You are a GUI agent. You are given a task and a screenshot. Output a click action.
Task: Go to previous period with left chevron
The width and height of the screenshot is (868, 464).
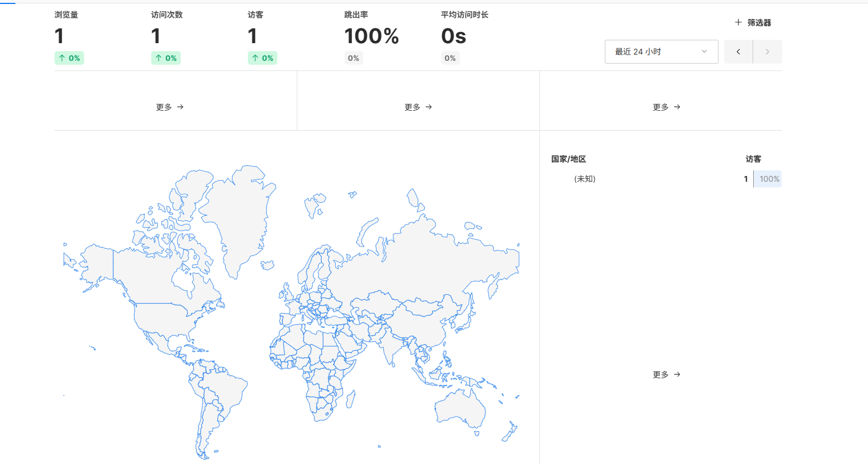[x=738, y=52]
